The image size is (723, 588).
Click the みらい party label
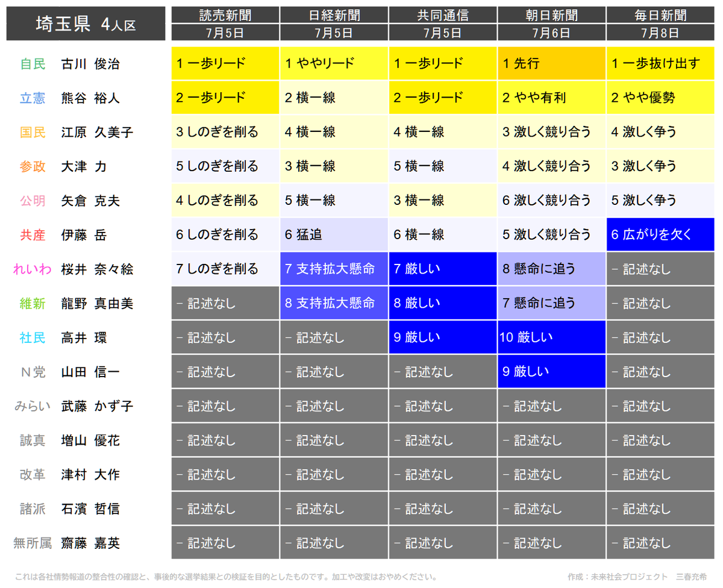33,407
